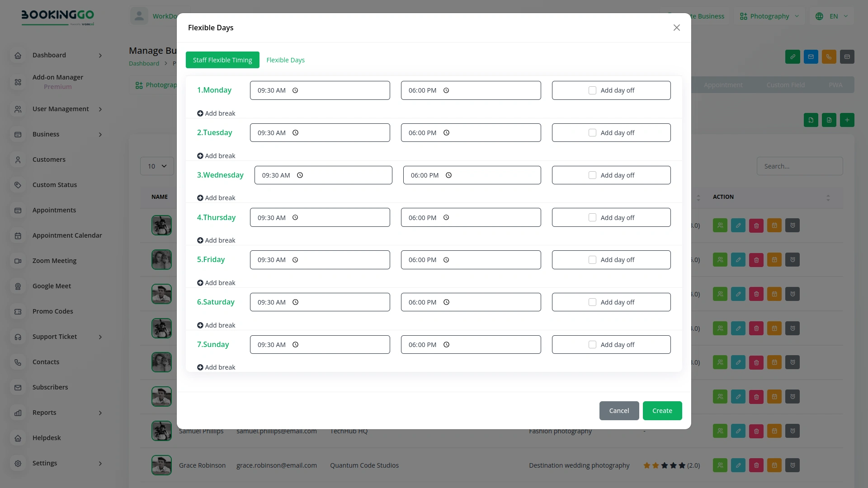Click the green users icon on Samuel Phillips' row
The height and width of the screenshot is (488, 868).
coord(720,431)
